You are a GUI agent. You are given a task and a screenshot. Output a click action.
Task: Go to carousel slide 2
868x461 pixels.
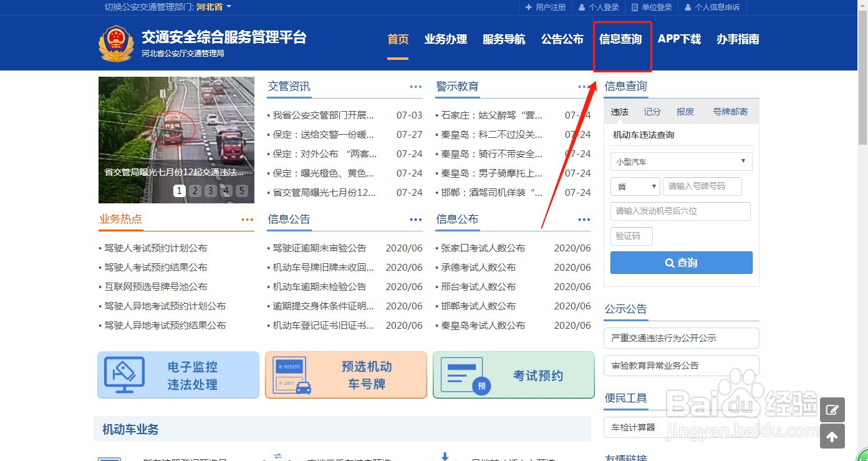pyautogui.click(x=195, y=191)
